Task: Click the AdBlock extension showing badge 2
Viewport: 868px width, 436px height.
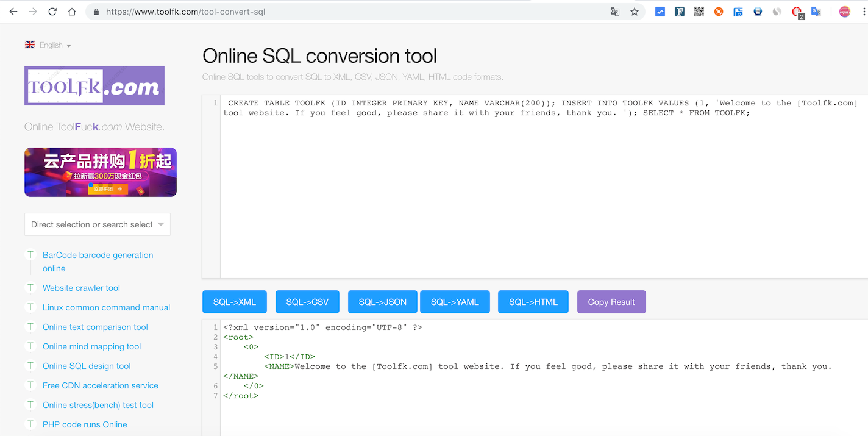Action: (x=796, y=11)
